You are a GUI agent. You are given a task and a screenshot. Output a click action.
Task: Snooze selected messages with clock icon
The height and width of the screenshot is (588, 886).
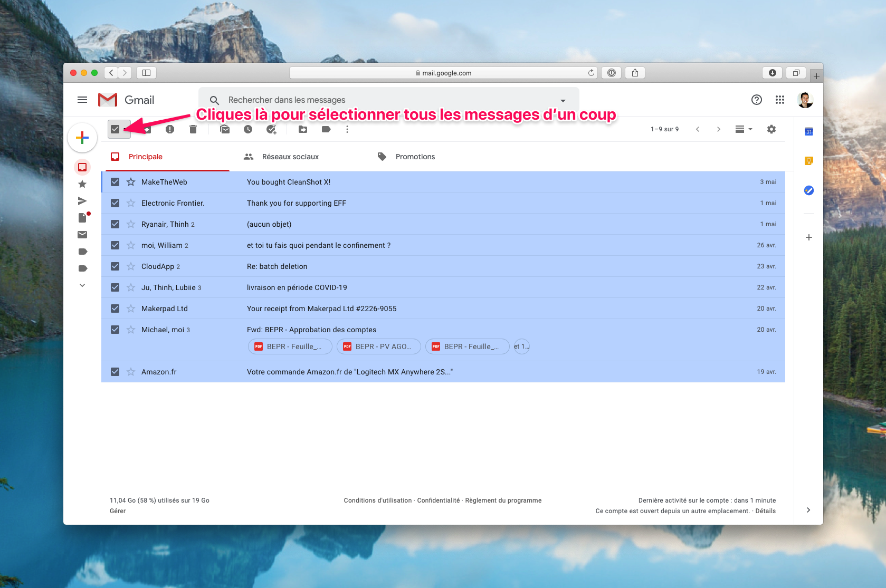click(248, 129)
